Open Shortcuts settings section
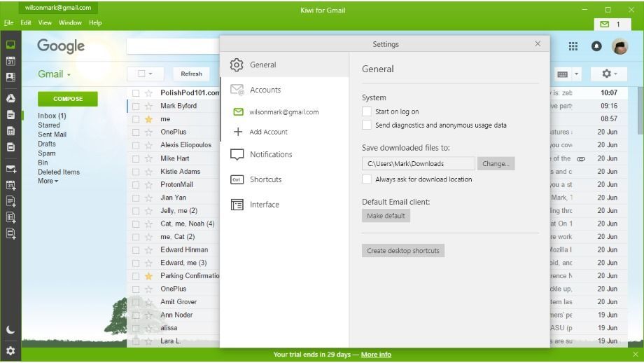The width and height of the screenshot is (644, 363). tap(285, 179)
